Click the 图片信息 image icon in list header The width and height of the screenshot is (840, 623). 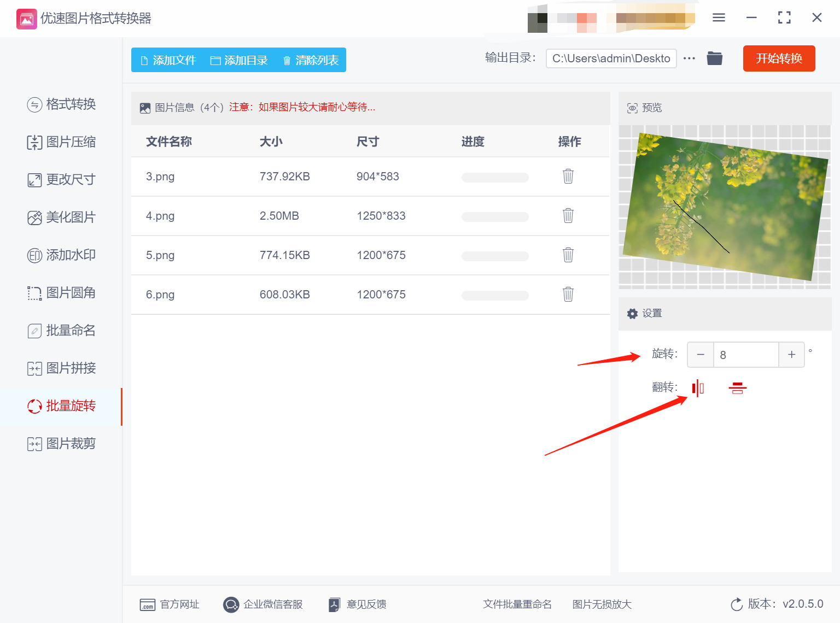145,108
